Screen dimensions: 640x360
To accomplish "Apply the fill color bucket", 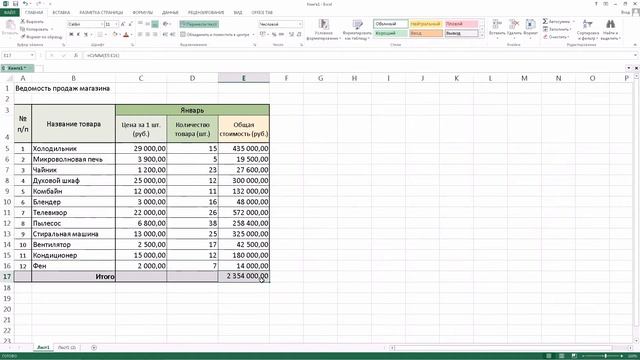I will tap(115, 35).
